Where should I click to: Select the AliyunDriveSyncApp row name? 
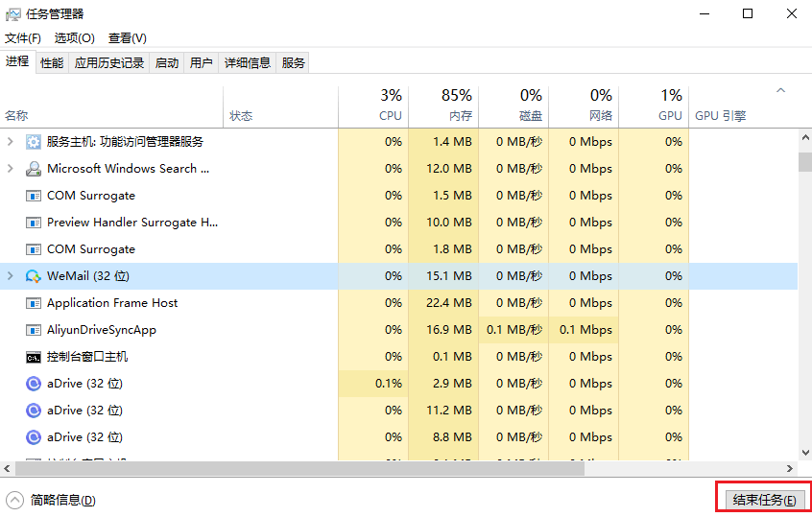pyautogui.click(x=102, y=330)
